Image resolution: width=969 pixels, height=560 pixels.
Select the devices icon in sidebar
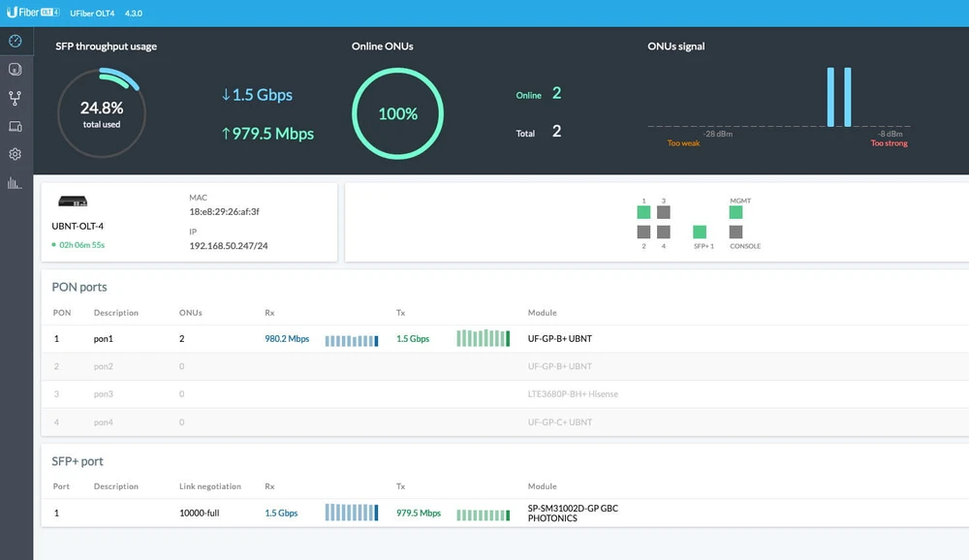(15, 127)
